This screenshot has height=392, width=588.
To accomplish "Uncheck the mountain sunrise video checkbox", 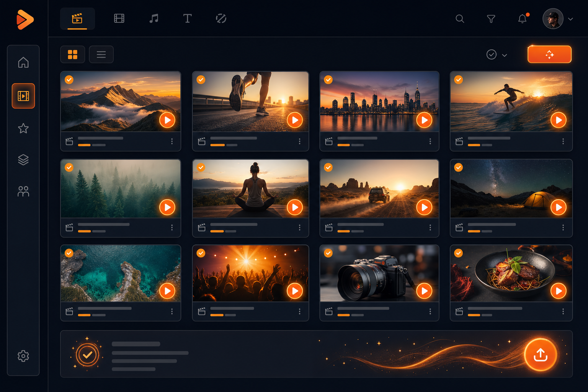I will 69,80.
